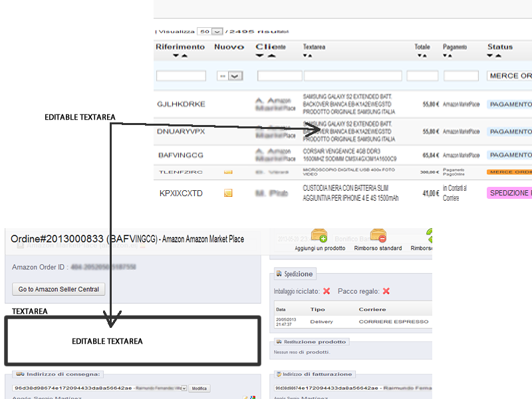Sort Totale column descending arrow
The height and width of the screenshot is (399, 532).
[x=420, y=56]
